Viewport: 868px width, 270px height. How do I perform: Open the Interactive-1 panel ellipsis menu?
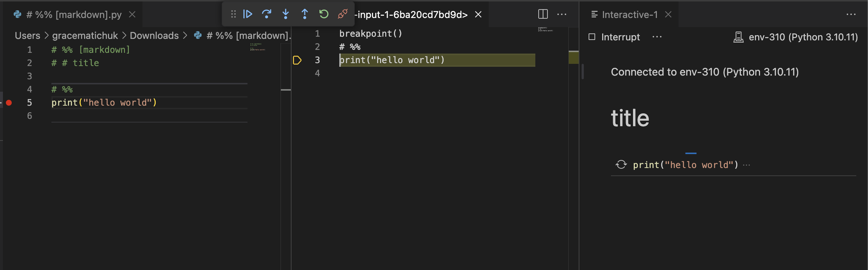(851, 14)
